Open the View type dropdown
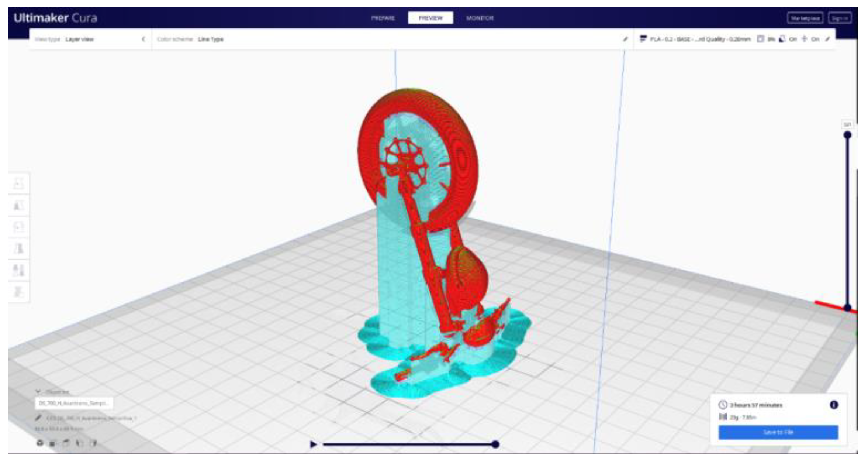The height and width of the screenshot is (460, 868). (90, 39)
